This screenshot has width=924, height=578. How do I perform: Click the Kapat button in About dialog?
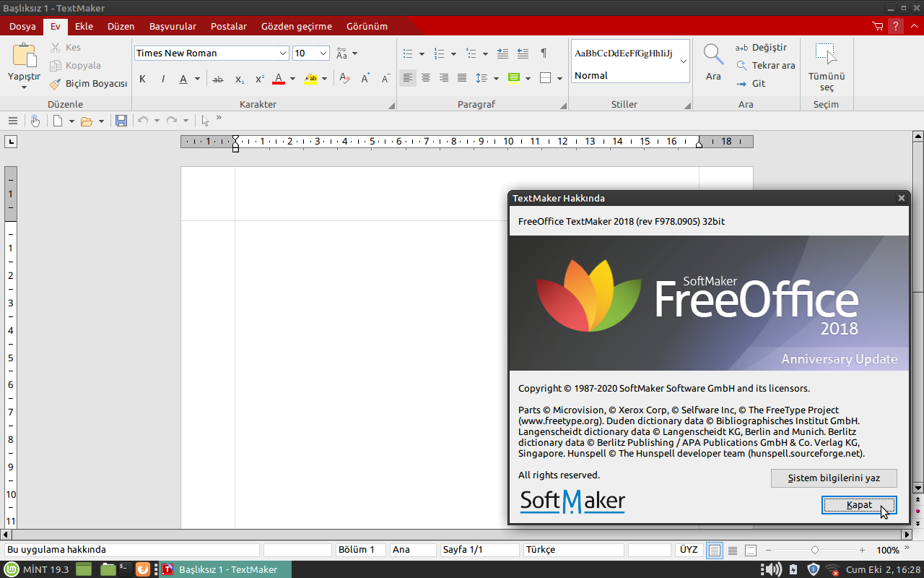[859, 505]
